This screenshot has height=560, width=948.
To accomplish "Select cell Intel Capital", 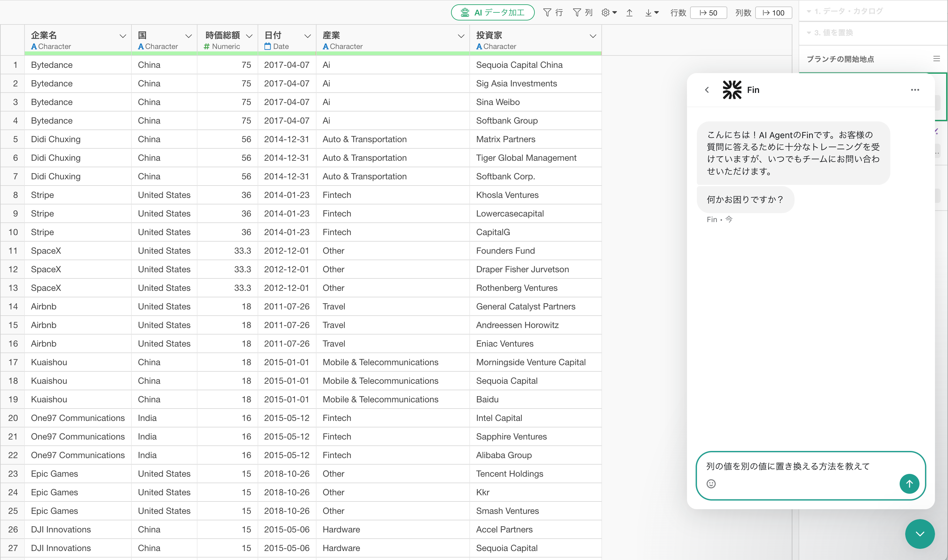I will [535, 418].
